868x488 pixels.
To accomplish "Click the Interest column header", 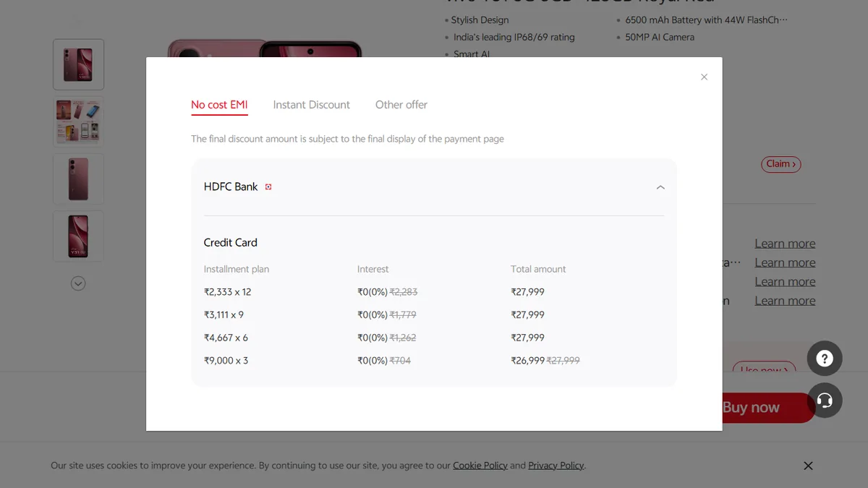I will pyautogui.click(x=373, y=269).
